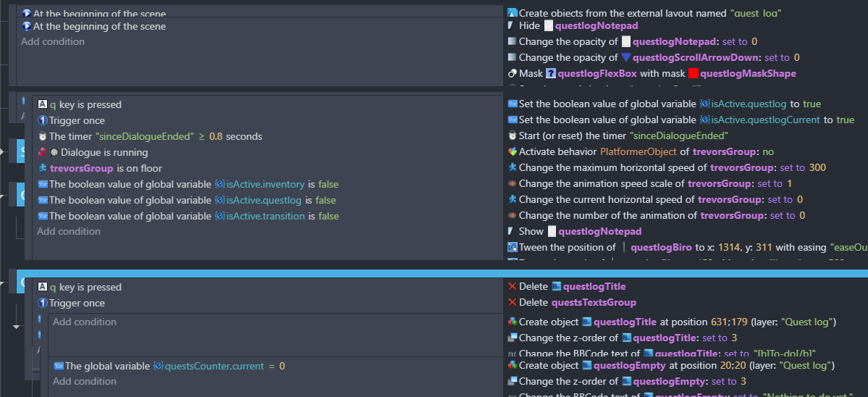
Task: Select the isActive.inventory is false condition
Action: tap(188, 185)
